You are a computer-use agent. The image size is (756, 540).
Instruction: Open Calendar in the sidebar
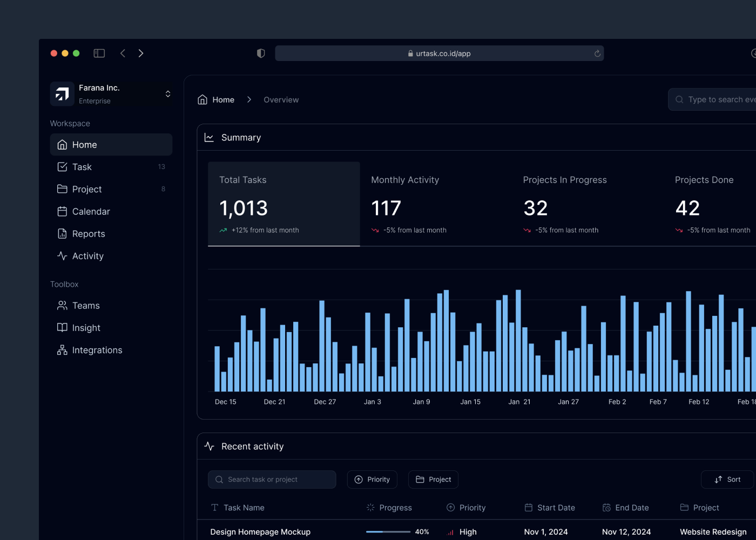coord(91,212)
